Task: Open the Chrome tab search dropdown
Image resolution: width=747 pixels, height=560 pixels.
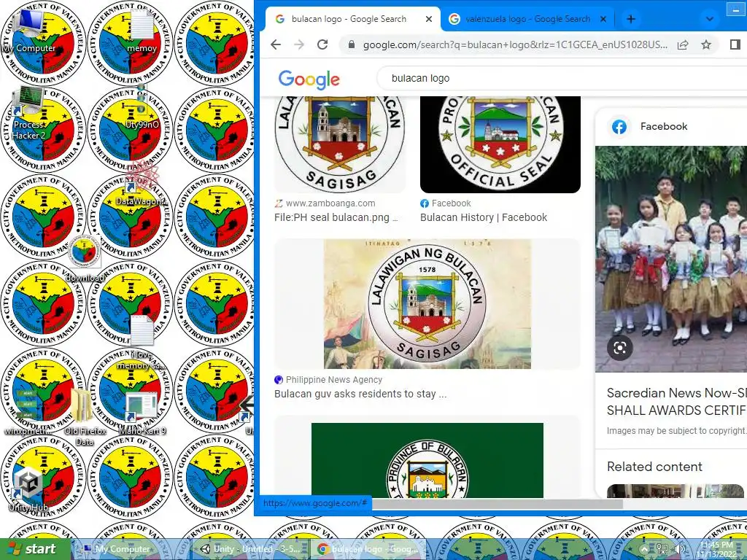Action: coord(709,19)
